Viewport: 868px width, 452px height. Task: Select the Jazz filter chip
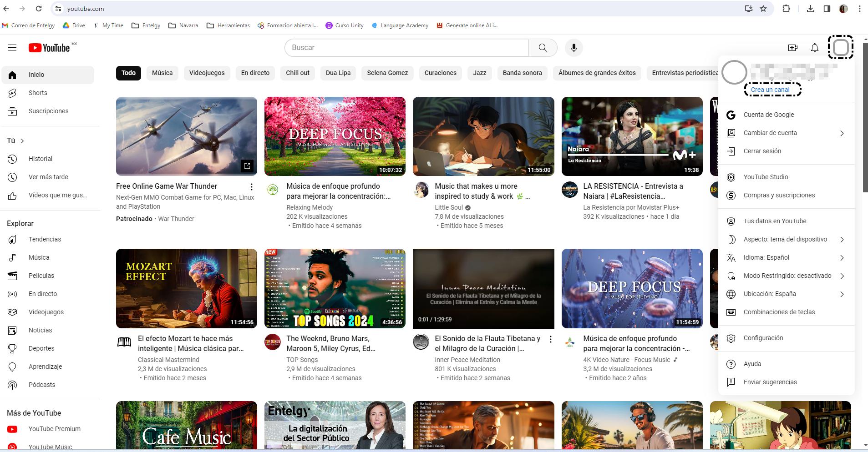(x=479, y=73)
